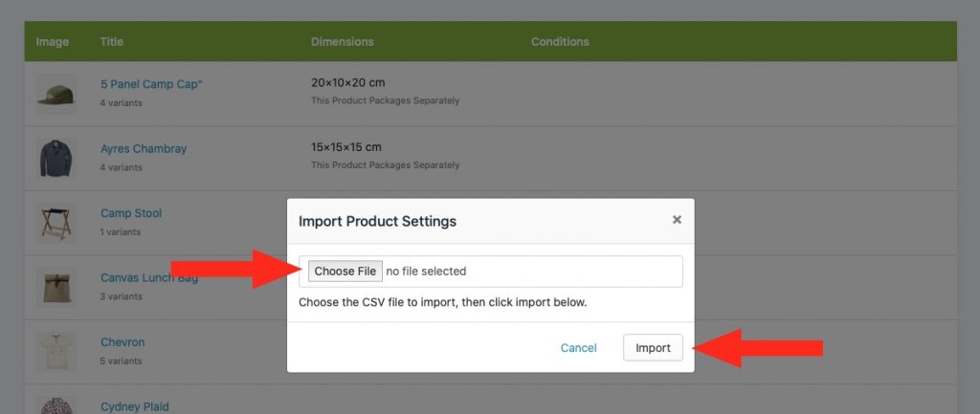Click the Import button

[653, 348]
